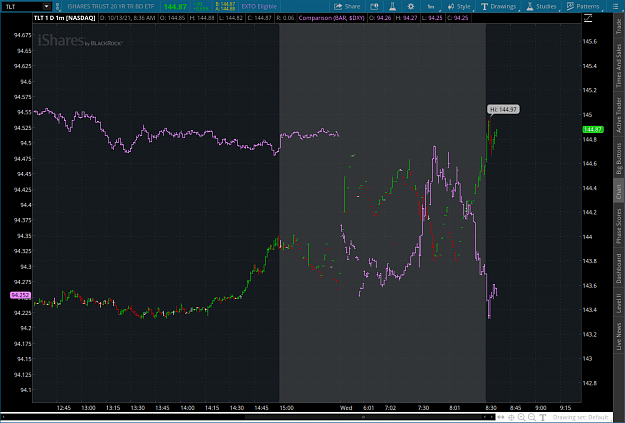The height and width of the screenshot is (423, 625).
Task: Click the 144.87 last price in header
Action: [x=175, y=7]
